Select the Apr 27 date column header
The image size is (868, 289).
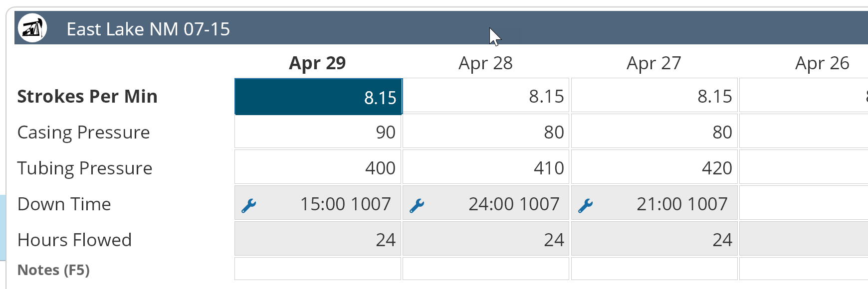653,63
